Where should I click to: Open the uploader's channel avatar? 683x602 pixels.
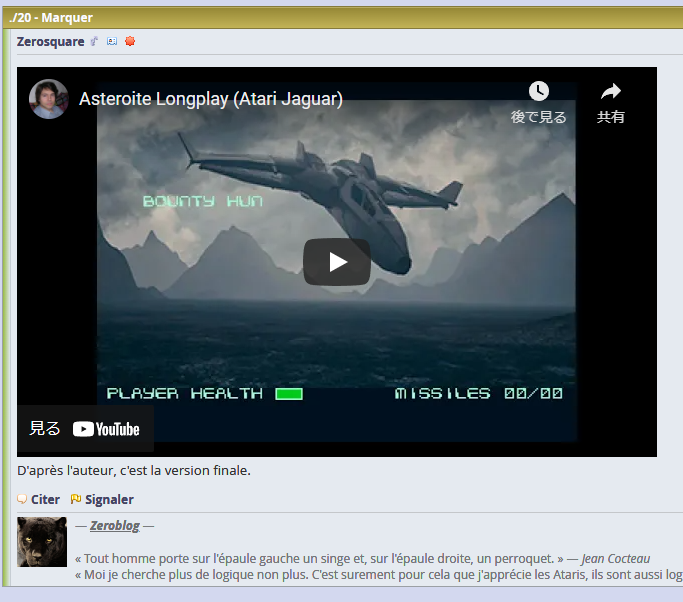click(48, 99)
